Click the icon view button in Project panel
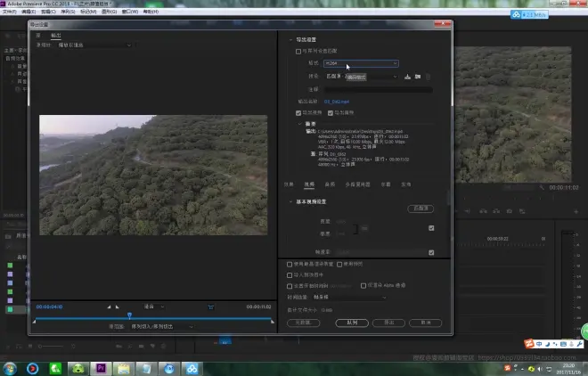Screen dimensions: 588x376 tap(30, 347)
